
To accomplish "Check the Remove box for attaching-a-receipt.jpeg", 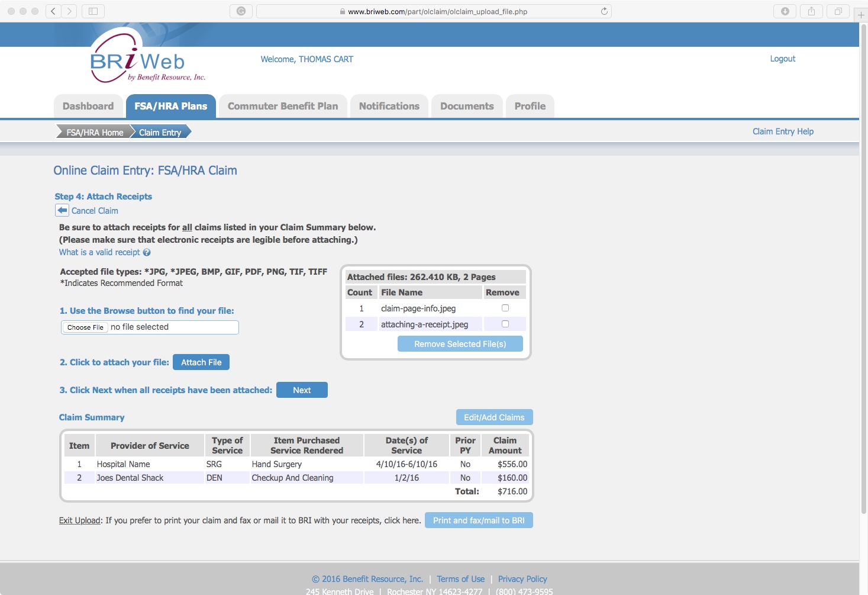I will (505, 324).
